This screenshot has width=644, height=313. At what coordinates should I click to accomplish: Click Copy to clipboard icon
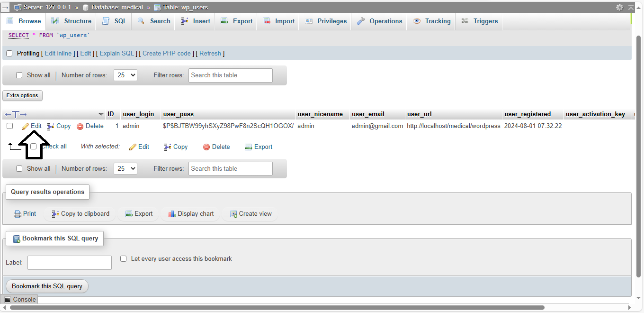[x=55, y=214]
